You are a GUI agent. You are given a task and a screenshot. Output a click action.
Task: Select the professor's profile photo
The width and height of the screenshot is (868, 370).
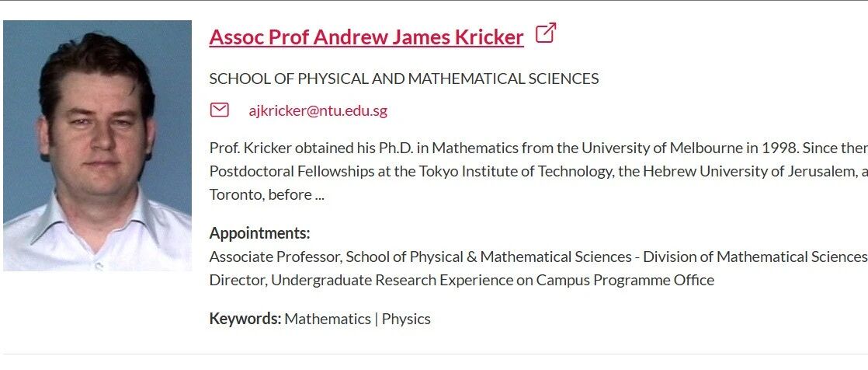click(97, 145)
